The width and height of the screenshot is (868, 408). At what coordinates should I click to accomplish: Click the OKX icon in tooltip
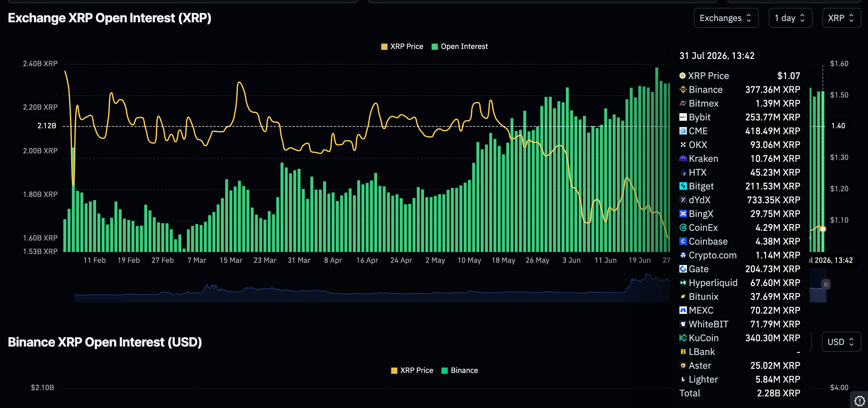tap(683, 145)
